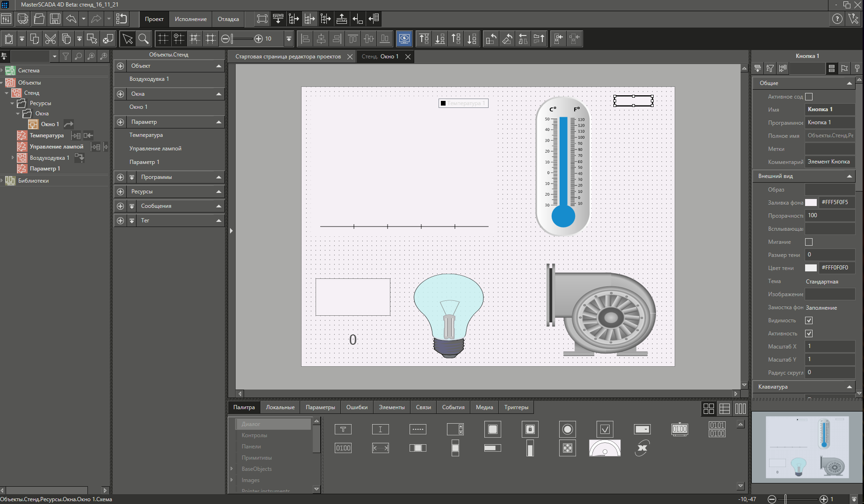Uncheck the Видимость checkbox
864x504 pixels.
809,320
